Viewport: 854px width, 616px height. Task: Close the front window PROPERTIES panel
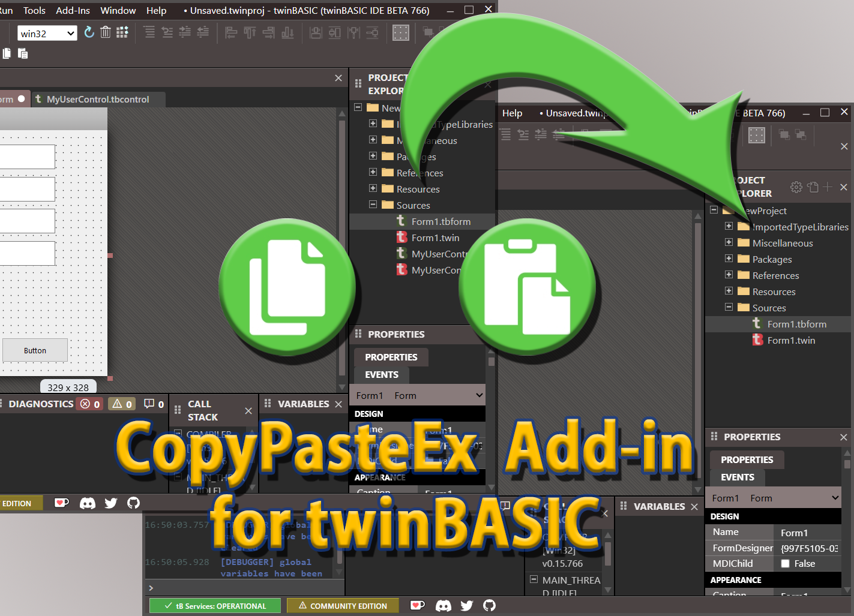pos(844,437)
